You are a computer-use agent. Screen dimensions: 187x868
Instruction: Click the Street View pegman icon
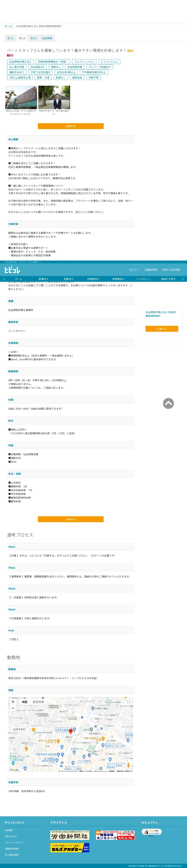pos(128,765)
